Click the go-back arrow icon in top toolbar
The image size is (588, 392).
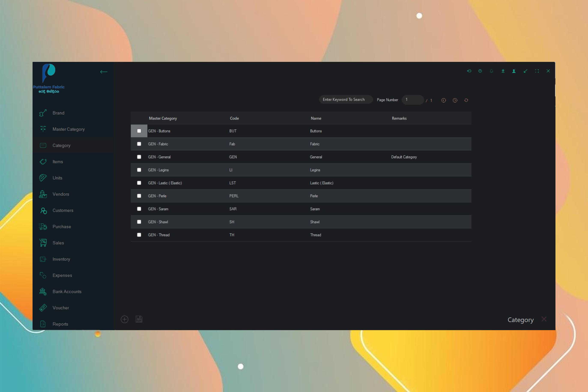tap(469, 71)
